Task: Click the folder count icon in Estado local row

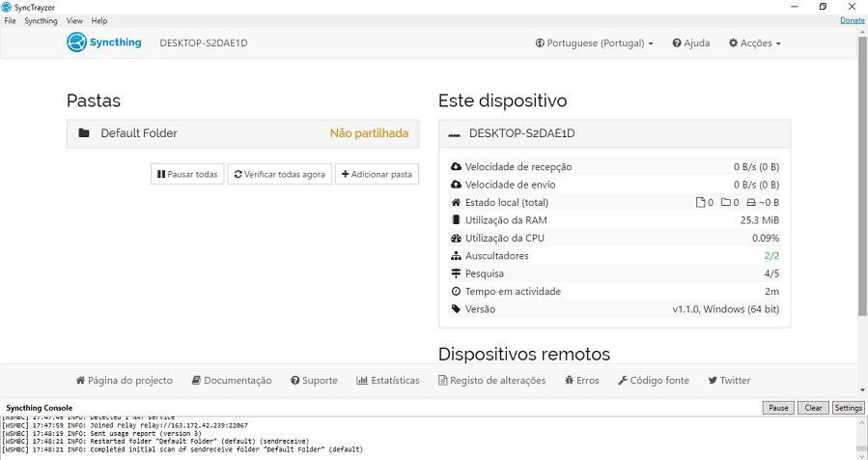Action: coord(726,202)
